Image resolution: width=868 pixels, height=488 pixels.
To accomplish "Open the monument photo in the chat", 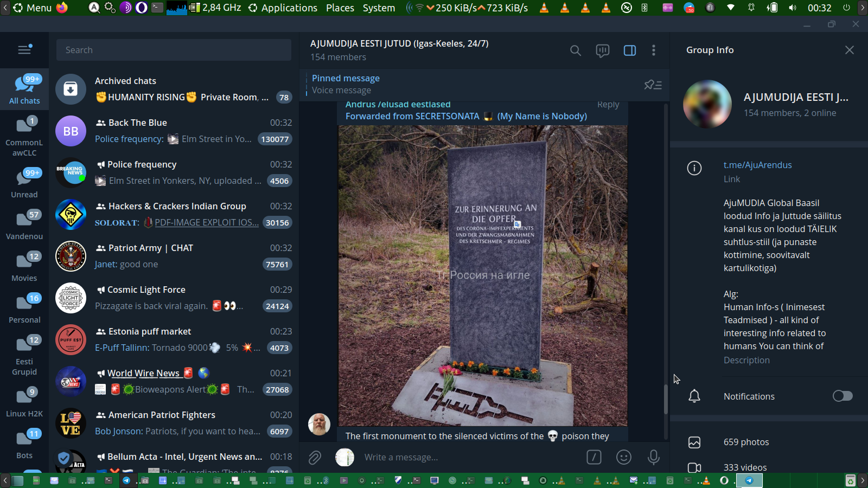I will (483, 275).
